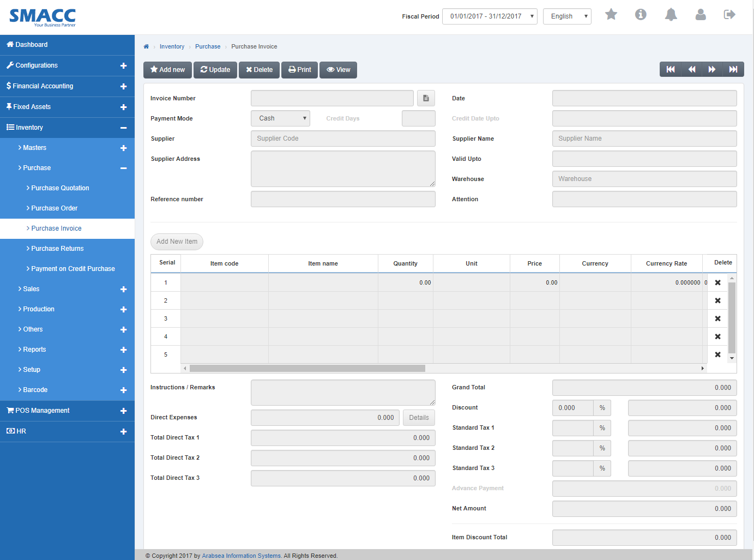Open notifications bell icon
Screen dimensions: 754x560
point(671,15)
